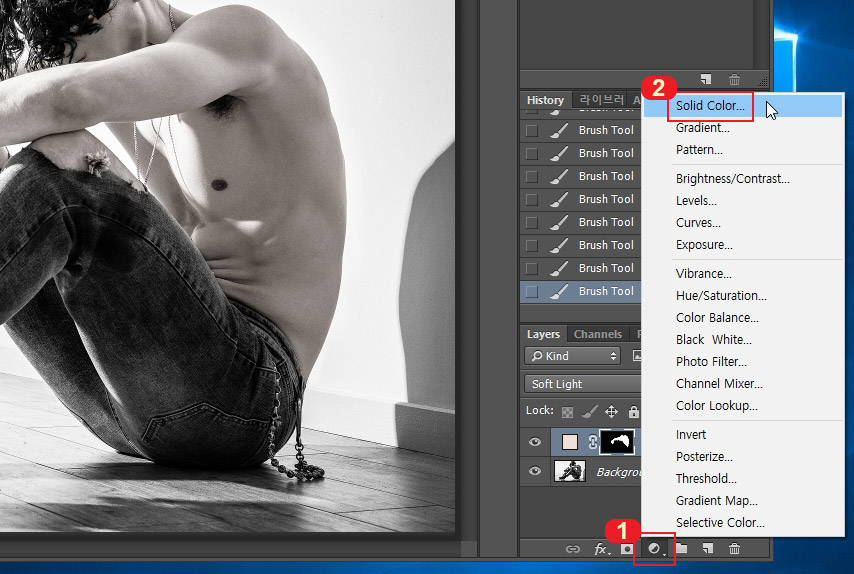854x574 pixels.
Task: Lock transparent pixels checkerboard icon
Action: (567, 412)
